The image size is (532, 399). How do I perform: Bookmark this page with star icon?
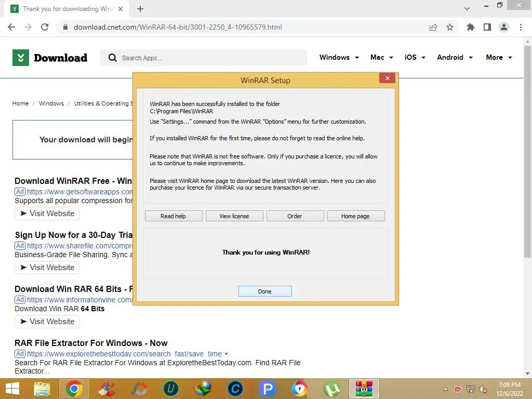pyautogui.click(x=450, y=27)
